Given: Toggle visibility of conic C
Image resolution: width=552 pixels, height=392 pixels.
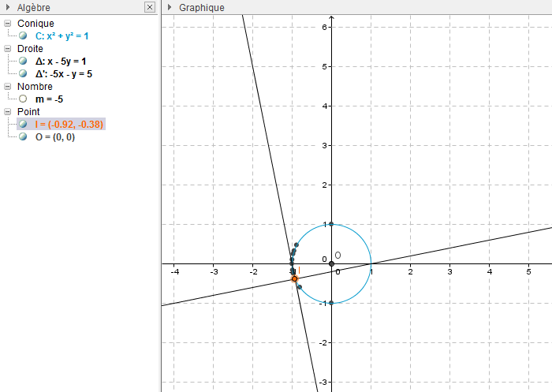Looking at the screenshot, I should coord(24,35).
